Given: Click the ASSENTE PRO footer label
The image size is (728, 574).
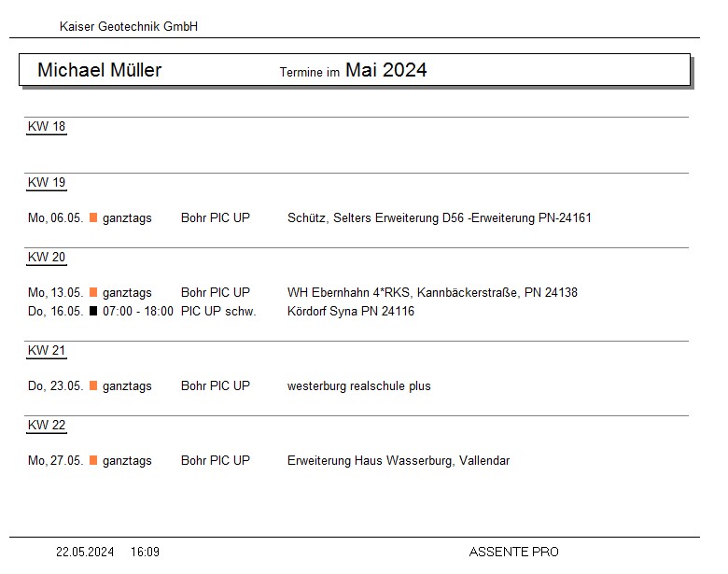Looking at the screenshot, I should (513, 553).
